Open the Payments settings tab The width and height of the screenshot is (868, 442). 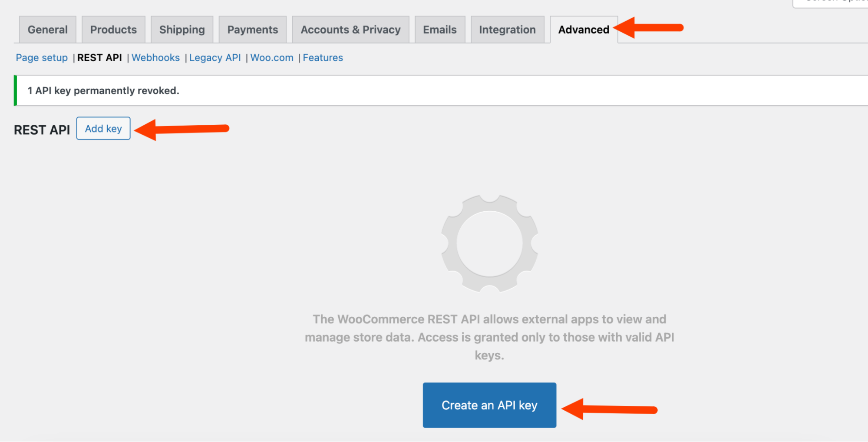[x=252, y=29]
